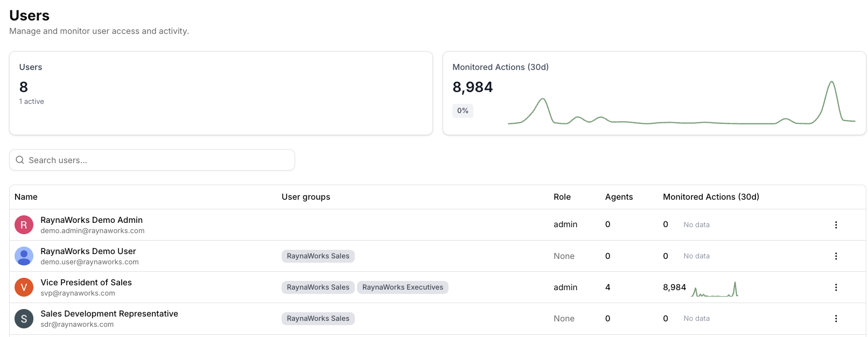Click the '1 active' label
Image resolution: width=868 pixels, height=337 pixels.
(32, 102)
